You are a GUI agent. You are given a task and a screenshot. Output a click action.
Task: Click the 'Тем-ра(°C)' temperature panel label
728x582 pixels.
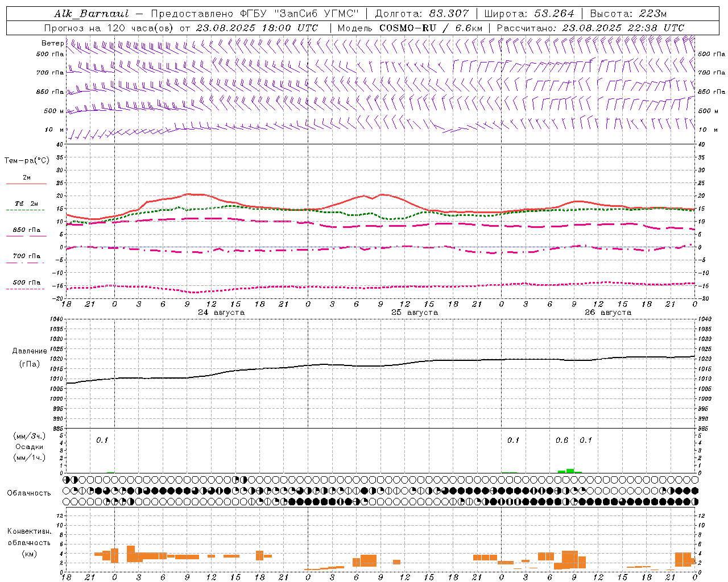(x=27, y=161)
